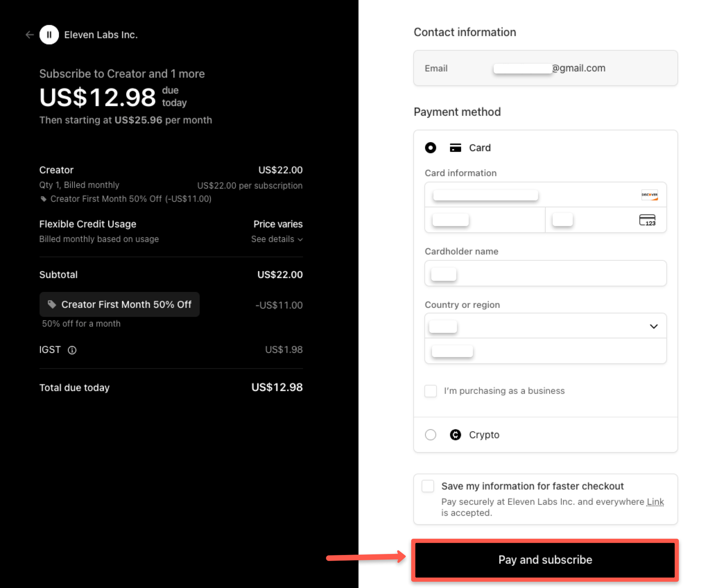Check Save my information for faster checkout
The height and width of the screenshot is (588, 726).
pos(428,486)
